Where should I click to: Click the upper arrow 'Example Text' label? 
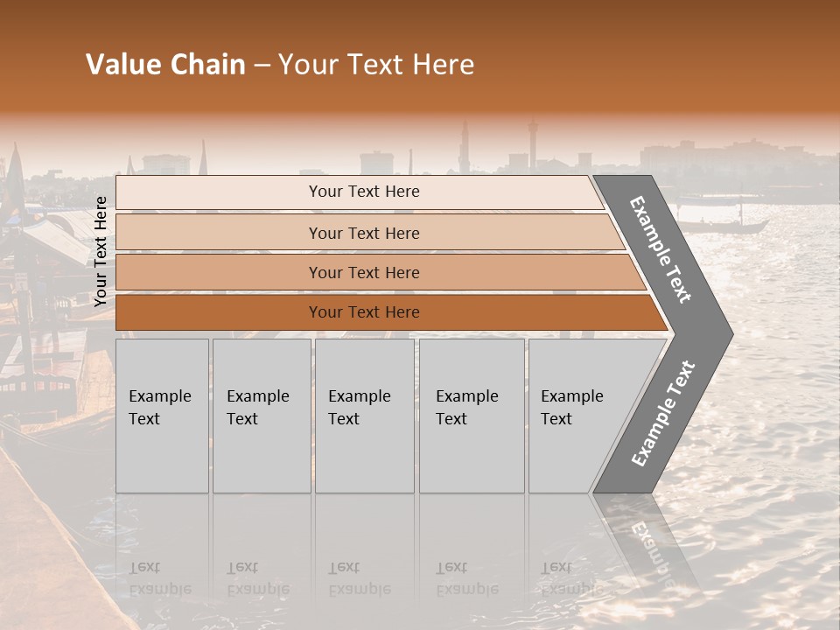[660, 249]
